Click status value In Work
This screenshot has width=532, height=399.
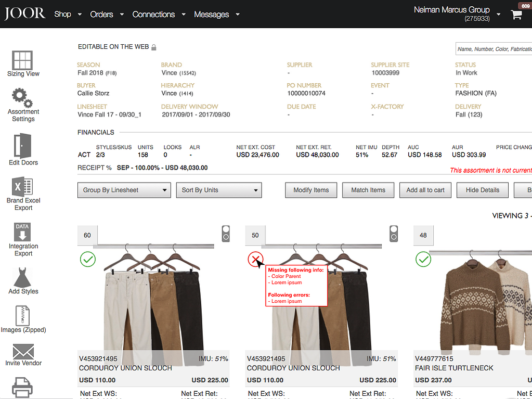click(x=466, y=73)
